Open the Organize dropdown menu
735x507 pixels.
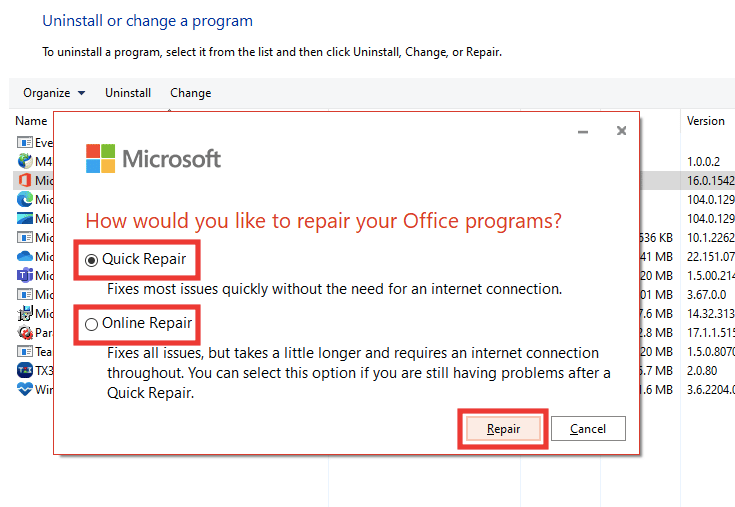[x=54, y=93]
